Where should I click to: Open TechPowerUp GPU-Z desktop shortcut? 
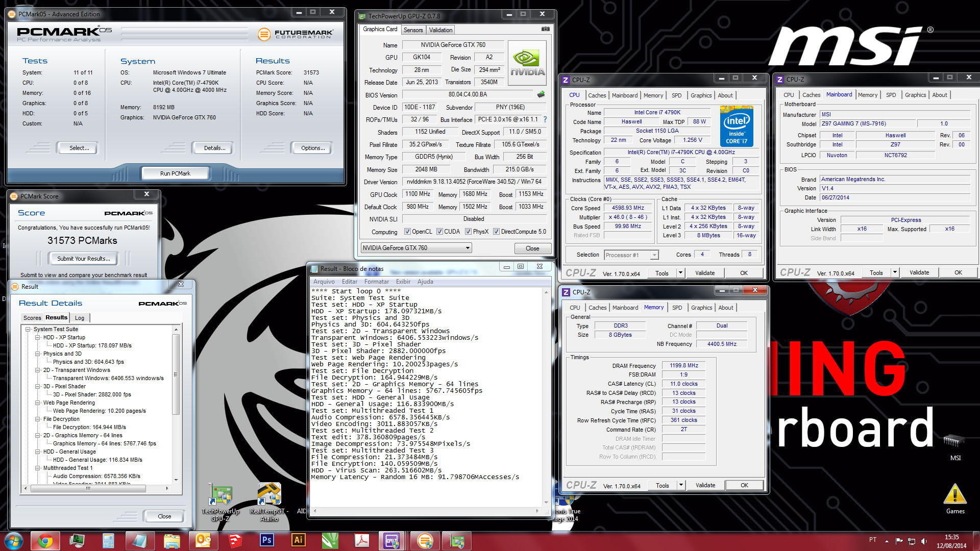coord(220,503)
